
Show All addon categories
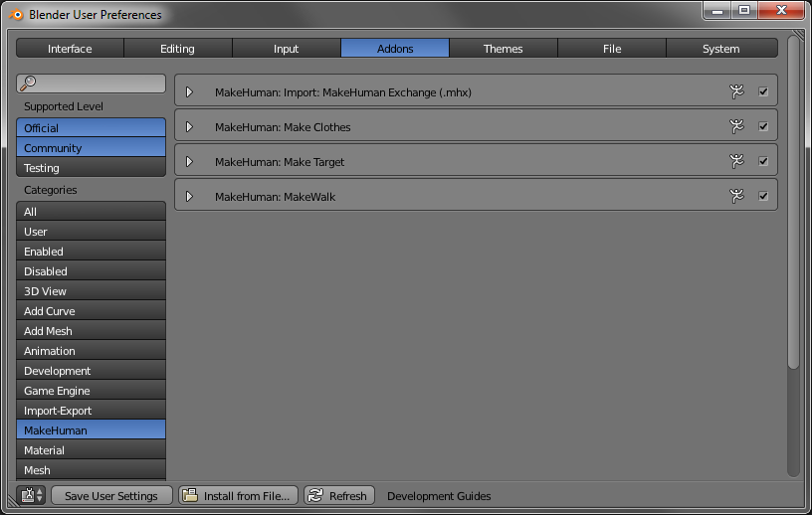pyautogui.click(x=92, y=211)
